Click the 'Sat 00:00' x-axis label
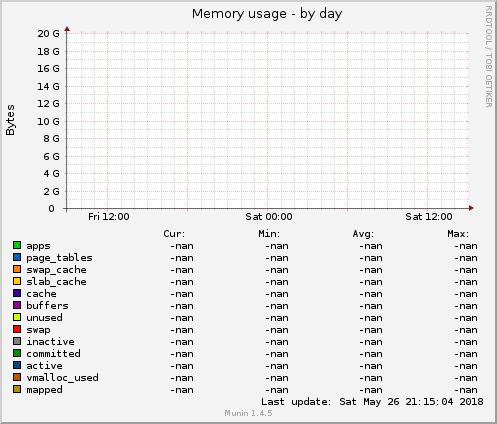497x424 pixels. coord(269,217)
